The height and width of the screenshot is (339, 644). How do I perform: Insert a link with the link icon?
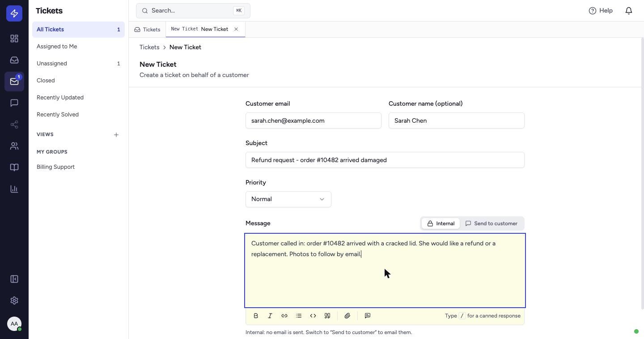pos(284,316)
